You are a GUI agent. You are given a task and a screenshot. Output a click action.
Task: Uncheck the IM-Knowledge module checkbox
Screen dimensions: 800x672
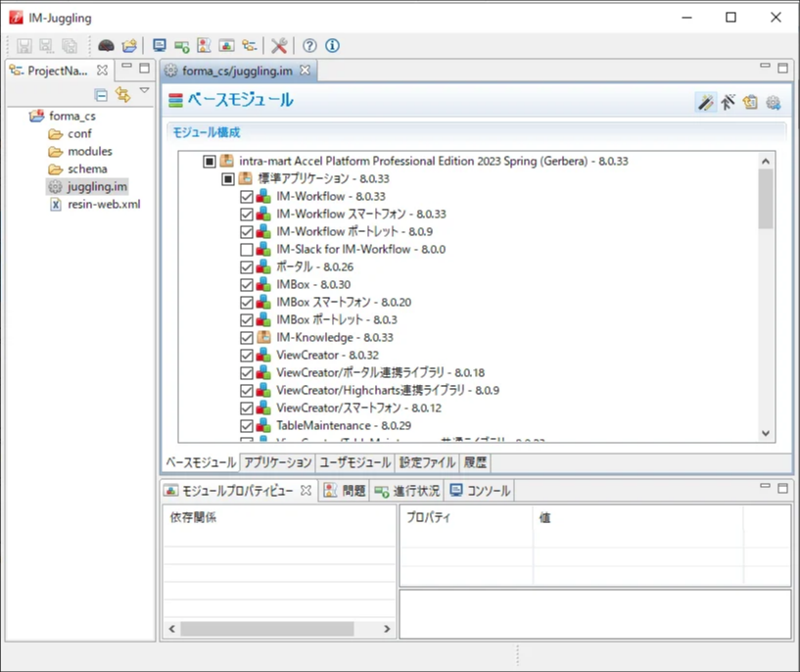click(x=247, y=337)
